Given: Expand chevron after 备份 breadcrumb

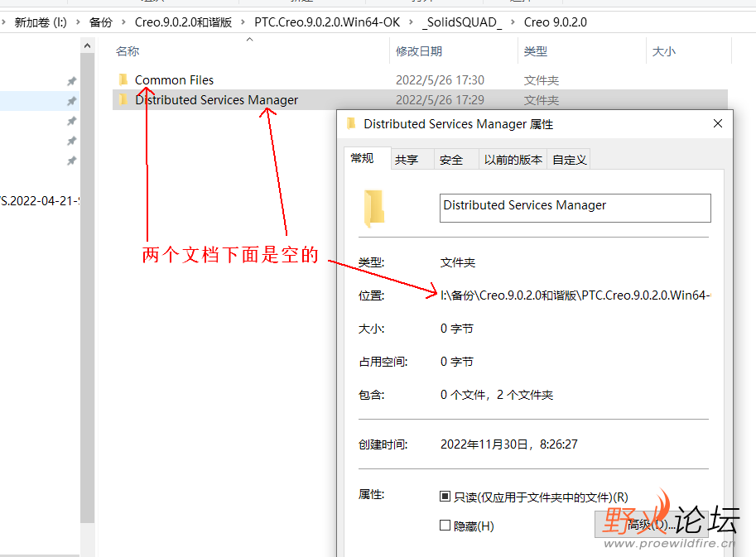Looking at the screenshot, I should click(x=124, y=22).
